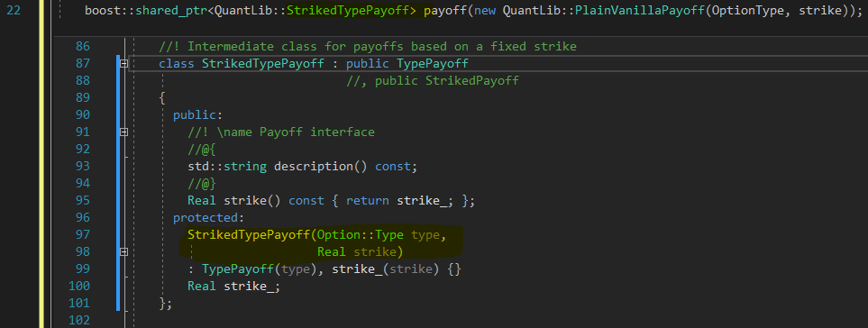Click the closing '};' on line 101
This screenshot has height=328, width=868.
click(x=166, y=305)
